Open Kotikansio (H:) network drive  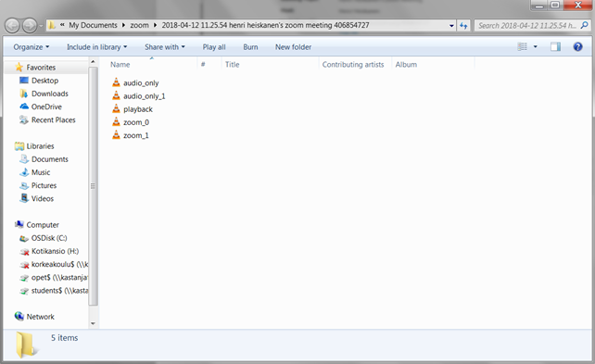(55, 251)
